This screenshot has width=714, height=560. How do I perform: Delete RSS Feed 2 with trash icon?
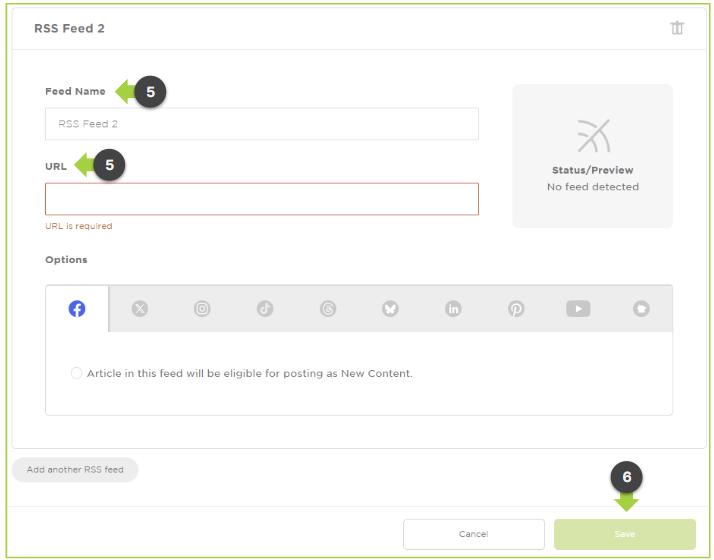tap(677, 28)
